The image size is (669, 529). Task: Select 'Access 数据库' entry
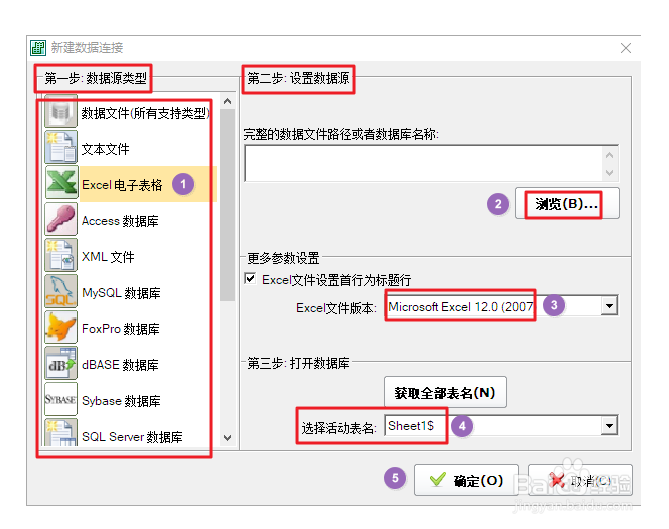pos(120,221)
